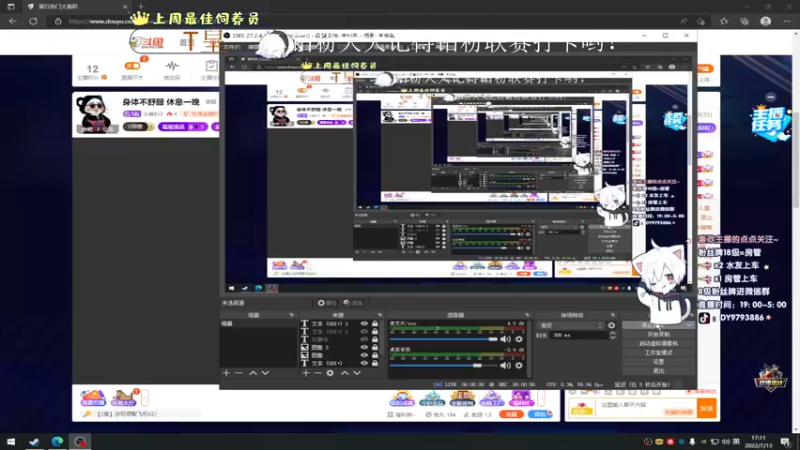Pop out the Audio Mixer dock via its header icon
This screenshot has width=800, height=450.
point(527,315)
